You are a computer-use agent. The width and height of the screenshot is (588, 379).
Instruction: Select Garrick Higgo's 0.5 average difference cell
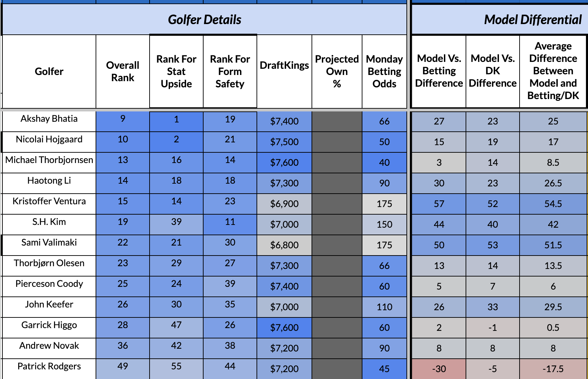[553, 327]
